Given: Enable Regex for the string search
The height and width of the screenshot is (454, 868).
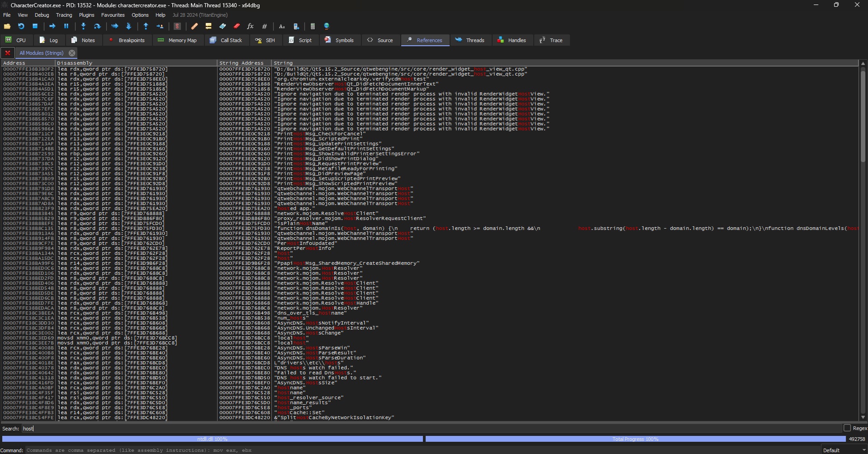Looking at the screenshot, I should pyautogui.click(x=847, y=428).
